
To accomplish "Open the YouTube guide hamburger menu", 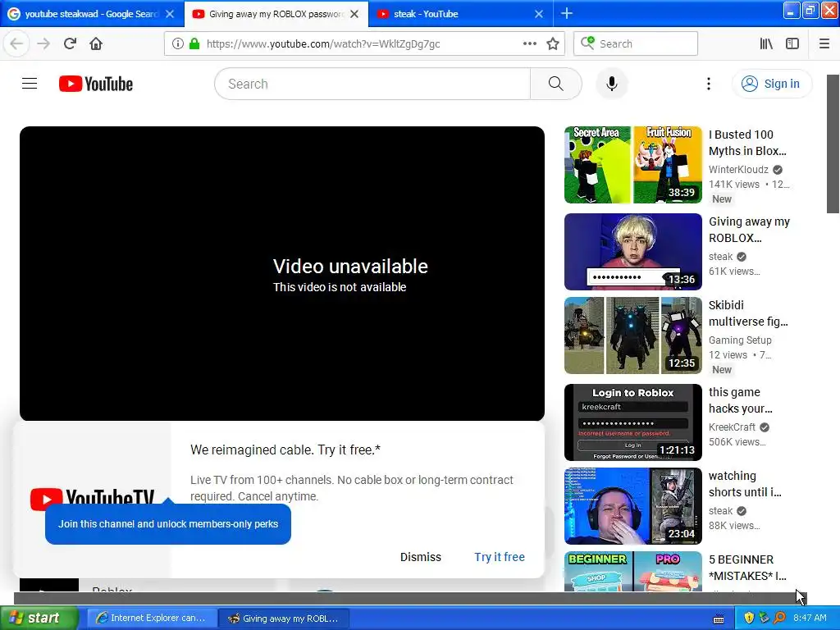I will pyautogui.click(x=30, y=84).
